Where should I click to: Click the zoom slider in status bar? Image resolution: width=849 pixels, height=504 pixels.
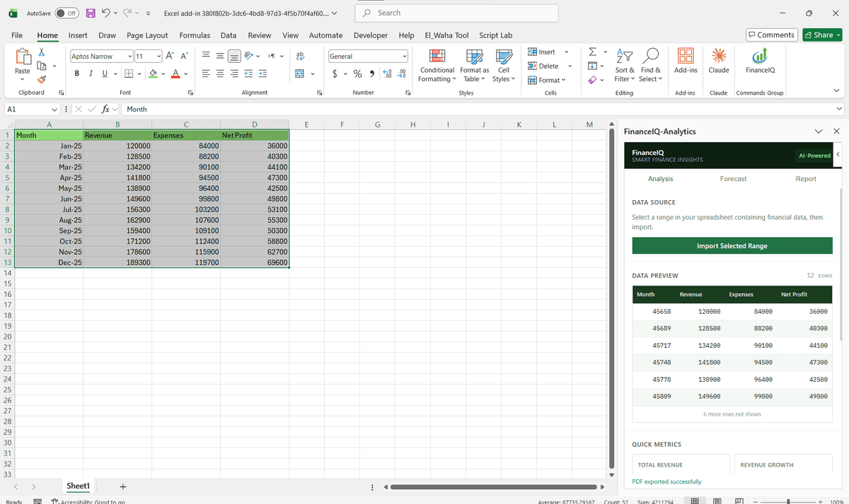click(787, 500)
